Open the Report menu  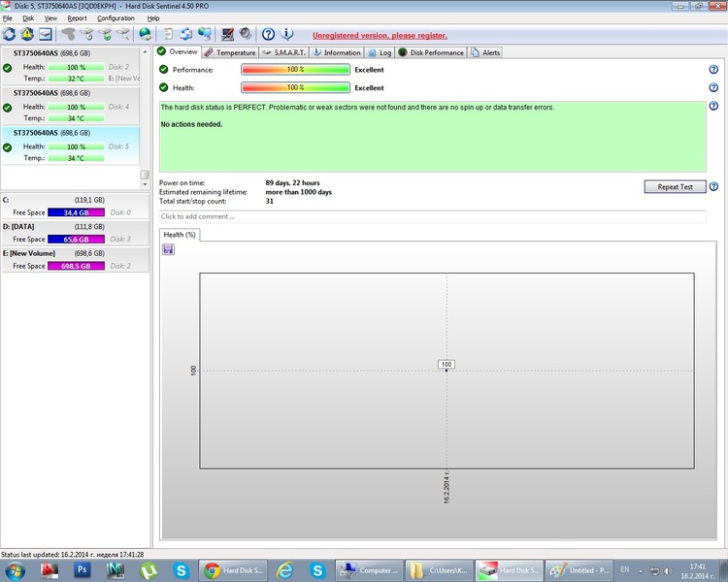pyautogui.click(x=77, y=18)
